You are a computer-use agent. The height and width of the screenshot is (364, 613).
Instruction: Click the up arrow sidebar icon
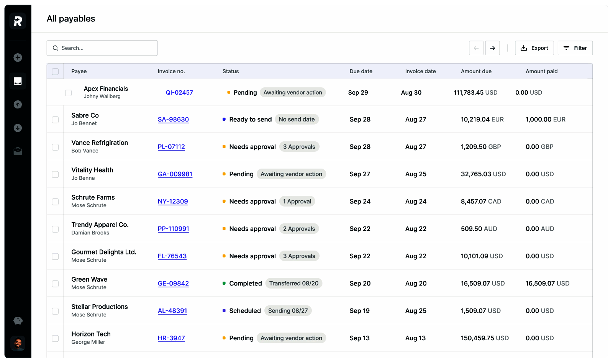click(18, 105)
